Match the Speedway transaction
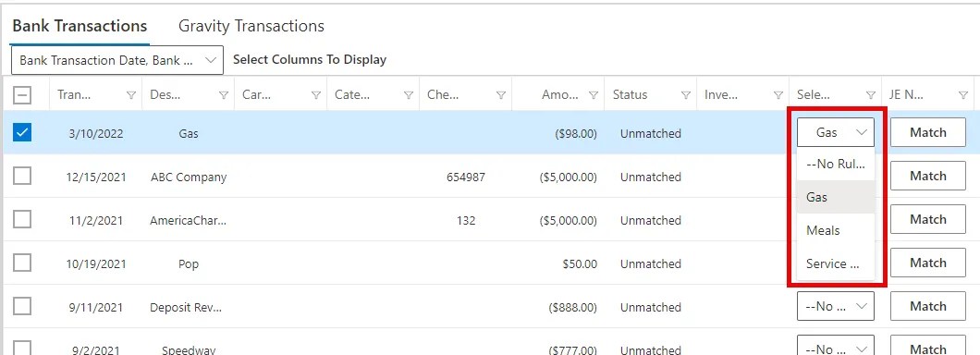Image resolution: width=980 pixels, height=355 pixels. pos(928,346)
